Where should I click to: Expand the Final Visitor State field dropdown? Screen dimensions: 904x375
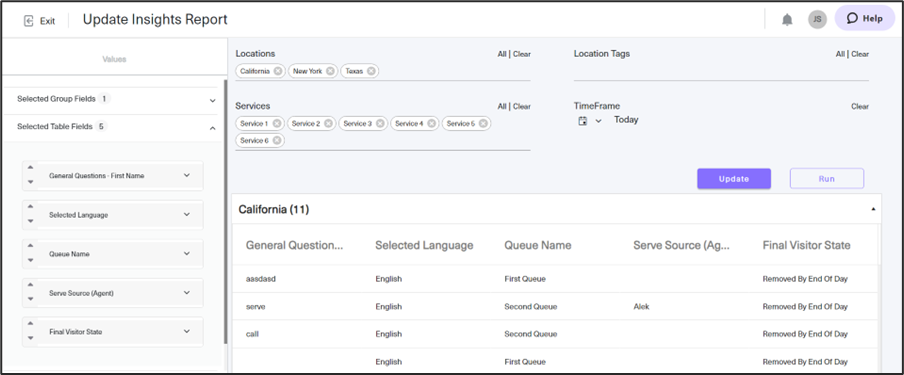[186, 332]
